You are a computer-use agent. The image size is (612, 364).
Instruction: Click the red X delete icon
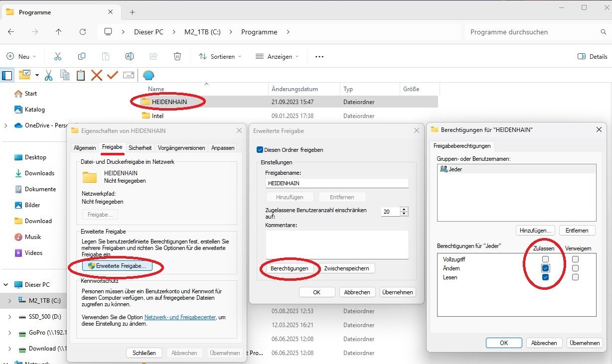coord(97,75)
